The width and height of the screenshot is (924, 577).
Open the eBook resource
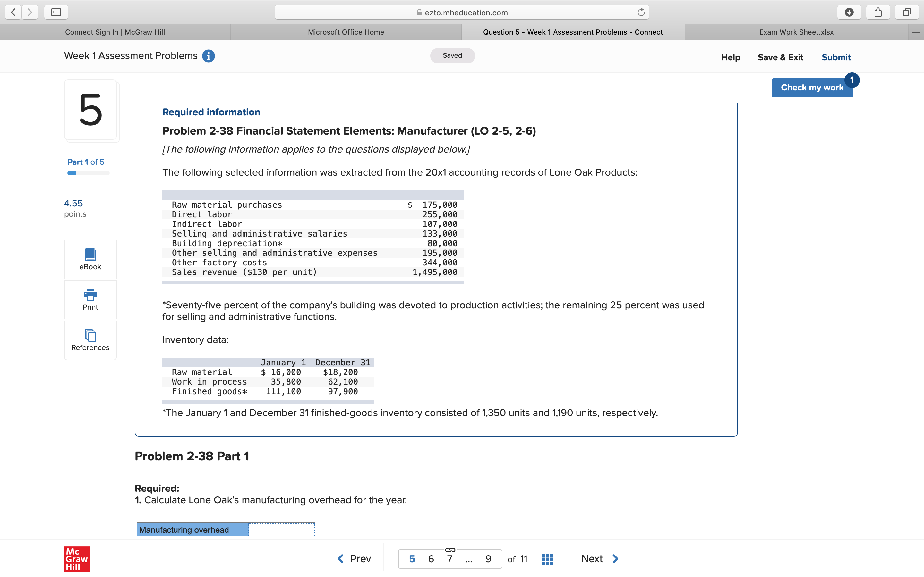(90, 259)
